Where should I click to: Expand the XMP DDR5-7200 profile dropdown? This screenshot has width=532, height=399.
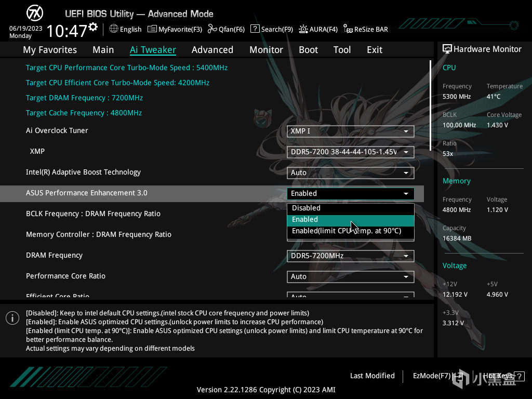click(351, 152)
